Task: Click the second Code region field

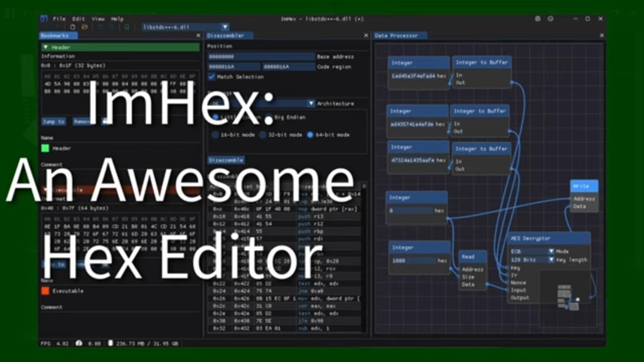Action: coord(288,67)
